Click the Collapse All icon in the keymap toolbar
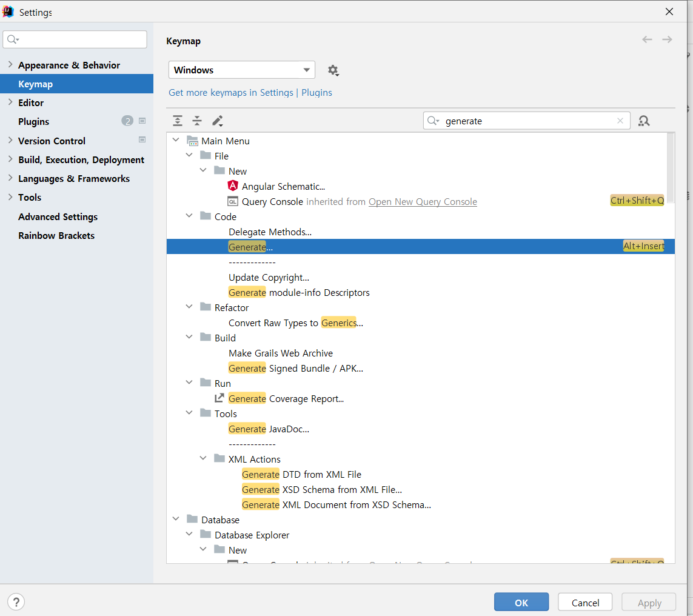Image resolution: width=693 pixels, height=616 pixels. [196, 121]
